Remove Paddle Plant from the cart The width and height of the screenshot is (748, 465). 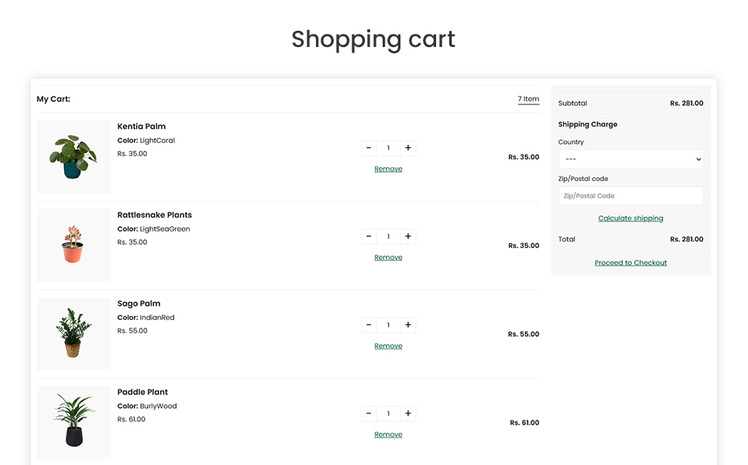(388, 434)
